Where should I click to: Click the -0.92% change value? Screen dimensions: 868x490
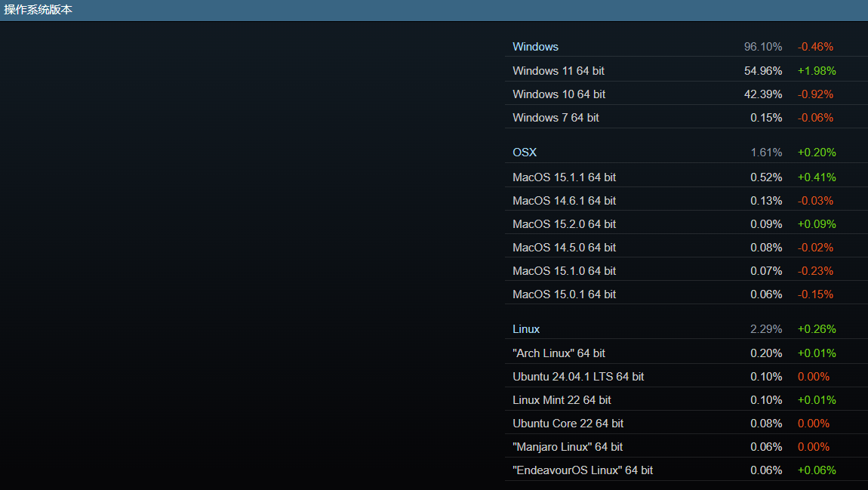coord(815,94)
